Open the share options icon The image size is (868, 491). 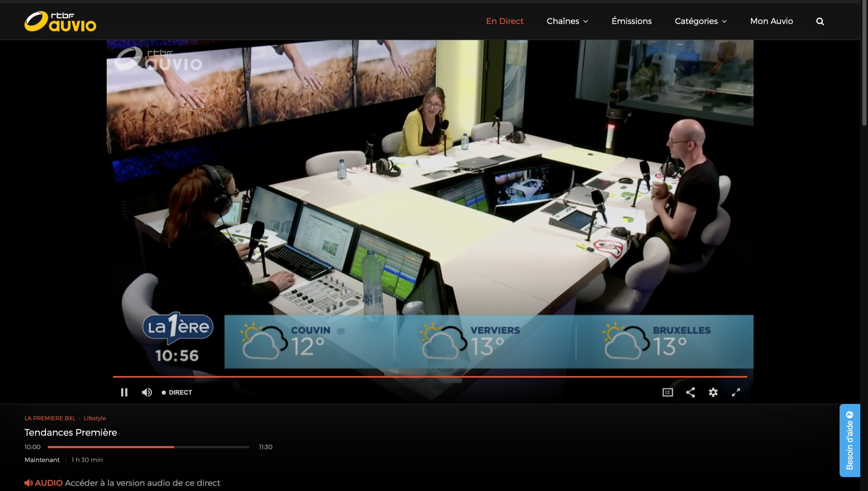690,392
